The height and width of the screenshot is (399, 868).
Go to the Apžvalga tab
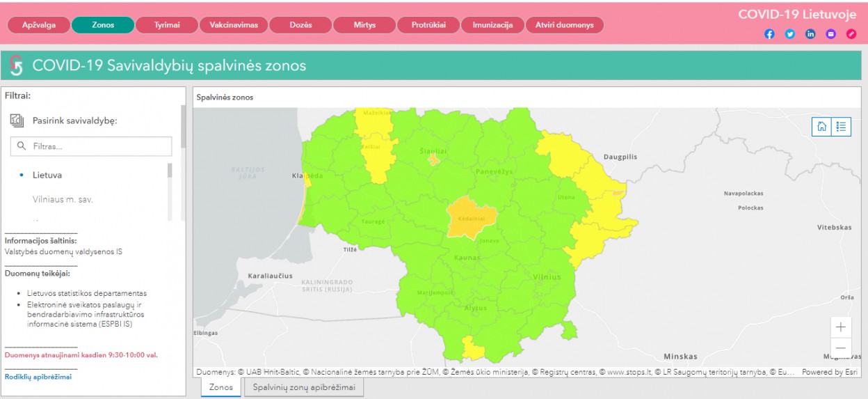39,25
